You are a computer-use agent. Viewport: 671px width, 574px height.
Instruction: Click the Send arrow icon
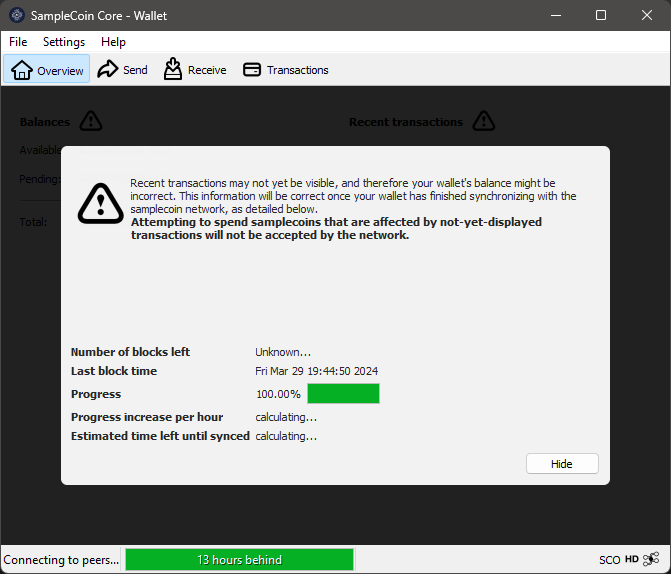107,70
